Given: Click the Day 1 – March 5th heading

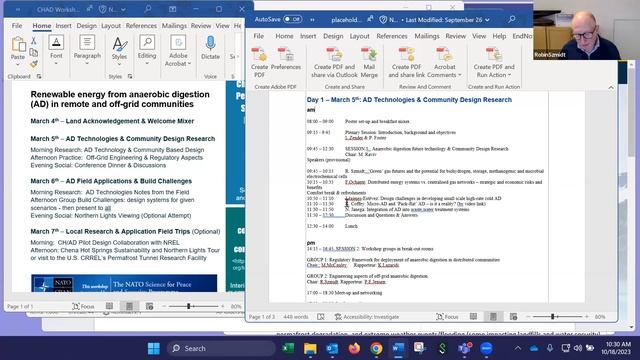Looking at the screenshot, I should point(409,100).
